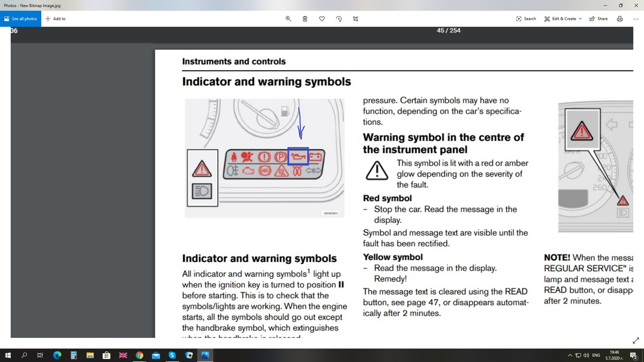Open the clock showing 19:46
The height and width of the screenshot is (362, 644).
(x=614, y=355)
